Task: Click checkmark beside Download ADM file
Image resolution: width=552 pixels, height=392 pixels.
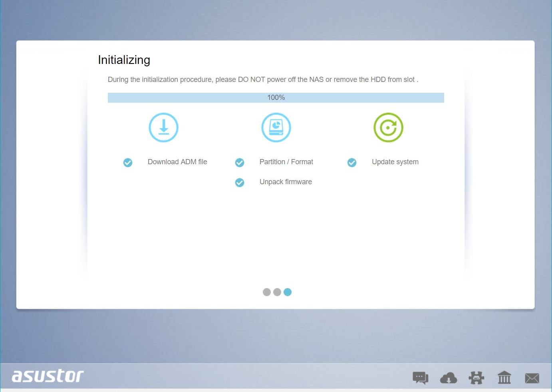Action: (128, 162)
